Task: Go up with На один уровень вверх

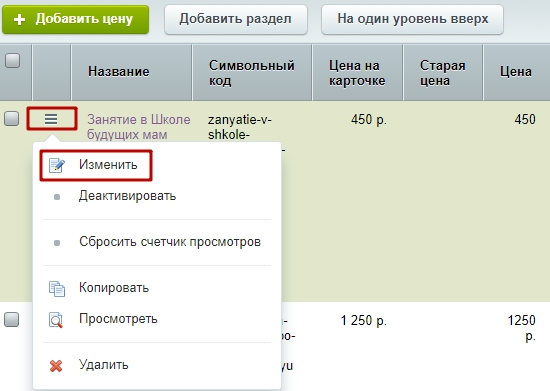Action: tap(412, 19)
